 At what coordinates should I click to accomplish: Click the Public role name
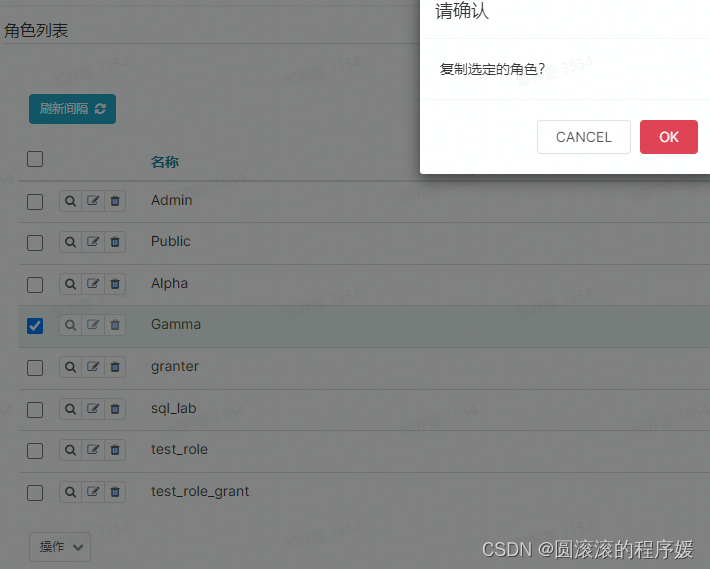[x=171, y=241]
